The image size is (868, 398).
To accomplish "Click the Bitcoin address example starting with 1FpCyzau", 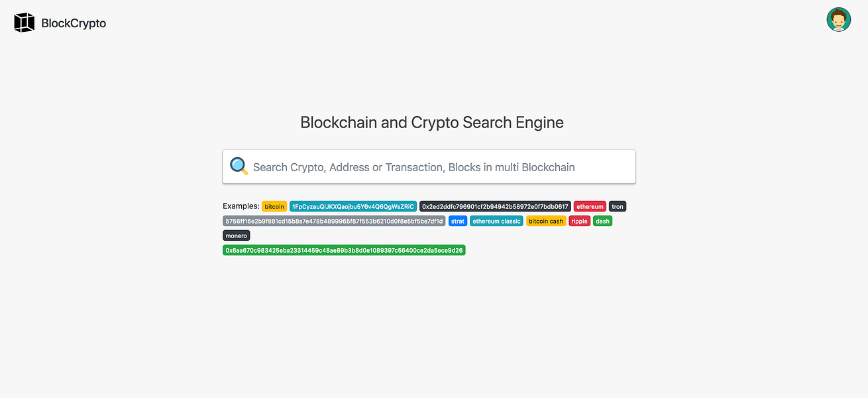I will click(x=352, y=206).
